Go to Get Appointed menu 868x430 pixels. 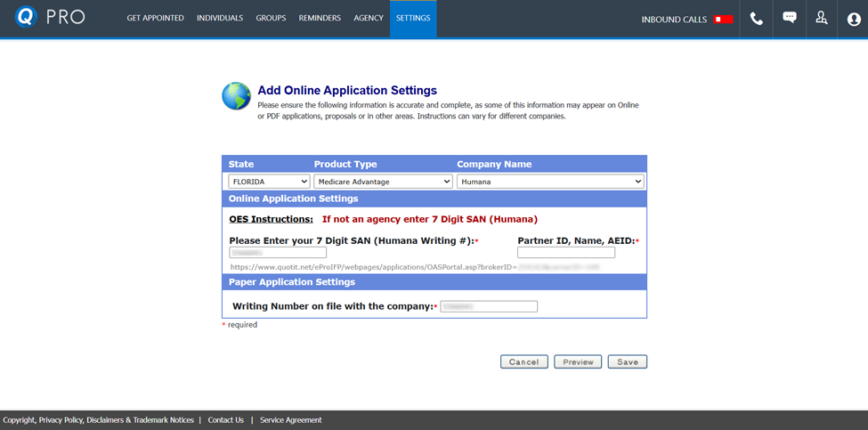tap(155, 19)
